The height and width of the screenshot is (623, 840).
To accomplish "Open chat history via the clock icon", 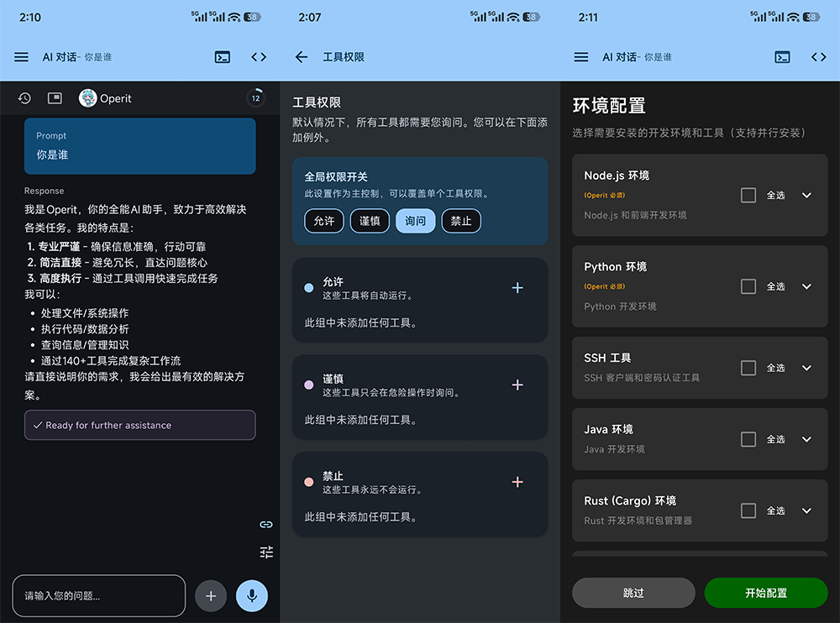I will tap(24, 98).
